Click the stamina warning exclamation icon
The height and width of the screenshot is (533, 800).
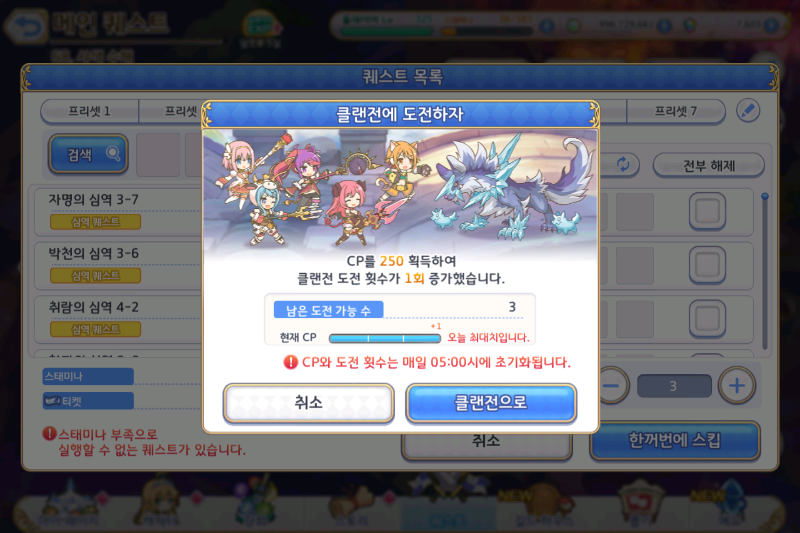coord(49,434)
